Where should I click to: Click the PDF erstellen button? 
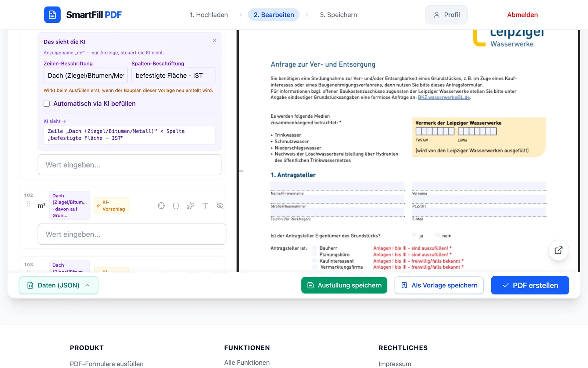point(530,285)
